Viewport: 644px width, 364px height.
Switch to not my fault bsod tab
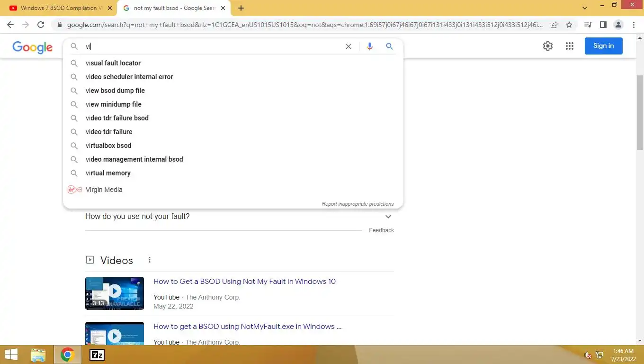click(174, 8)
